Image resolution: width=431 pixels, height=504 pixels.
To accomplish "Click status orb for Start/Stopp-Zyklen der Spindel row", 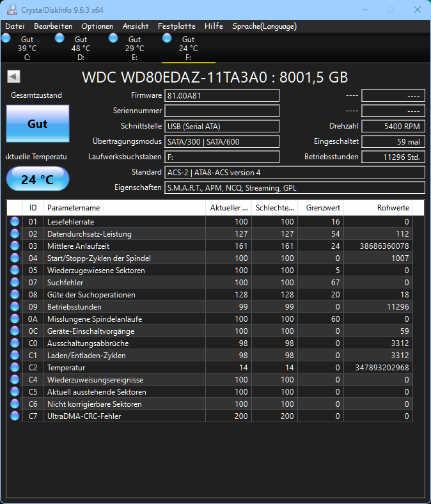I will pyautogui.click(x=15, y=258).
